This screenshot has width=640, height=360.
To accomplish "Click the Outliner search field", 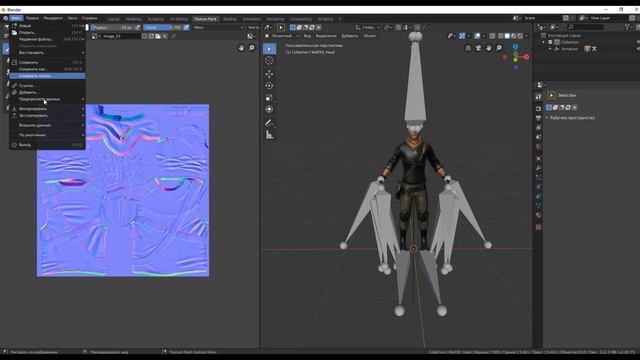I will [x=585, y=27].
